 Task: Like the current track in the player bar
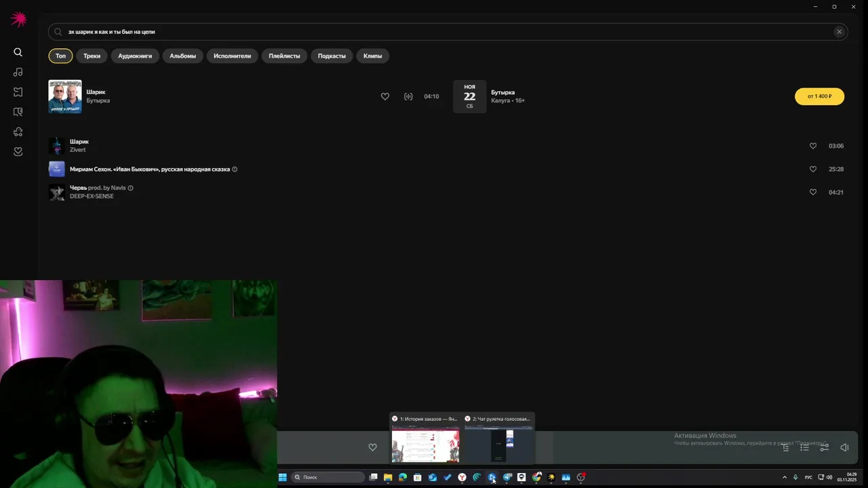coord(372,447)
